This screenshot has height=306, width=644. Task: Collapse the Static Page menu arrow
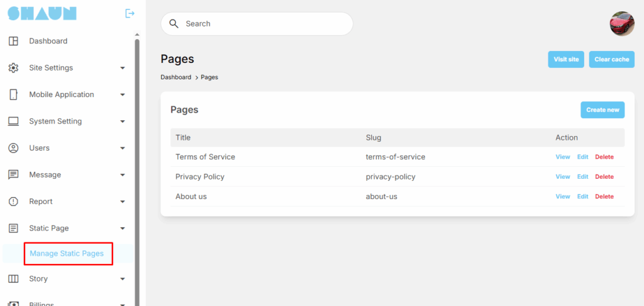123,229
